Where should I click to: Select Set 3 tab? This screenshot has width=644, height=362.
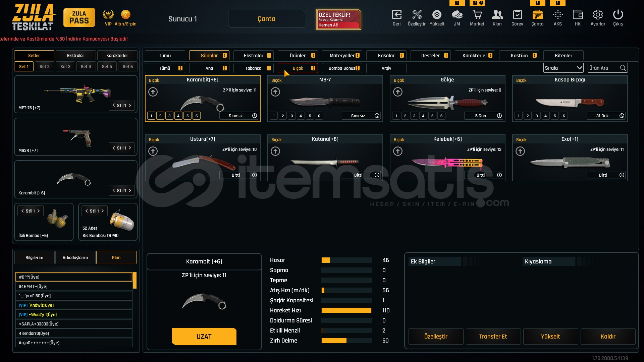(x=65, y=66)
